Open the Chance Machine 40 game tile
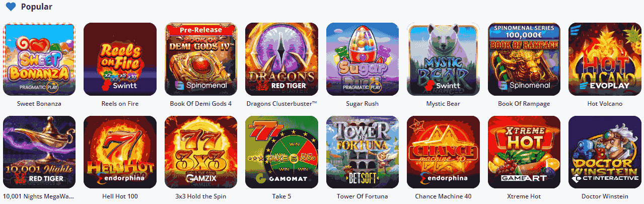 tap(443, 152)
